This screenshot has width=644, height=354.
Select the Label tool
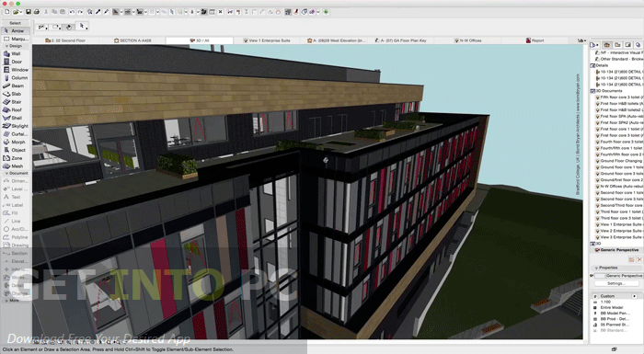pos(16,205)
